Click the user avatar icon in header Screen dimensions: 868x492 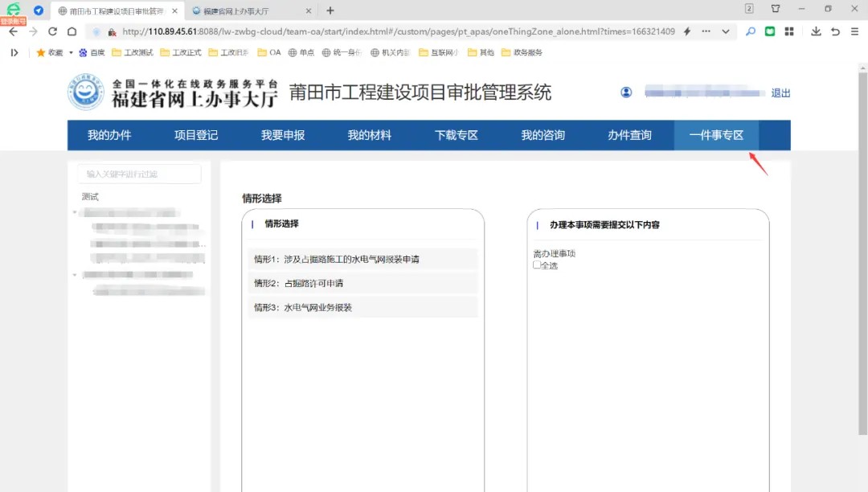click(x=626, y=92)
